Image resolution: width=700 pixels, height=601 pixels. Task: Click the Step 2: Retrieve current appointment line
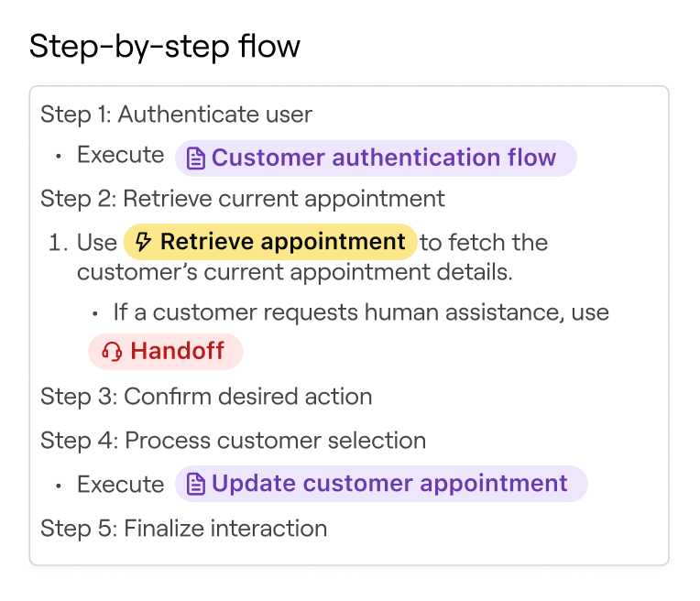pyautogui.click(x=242, y=199)
